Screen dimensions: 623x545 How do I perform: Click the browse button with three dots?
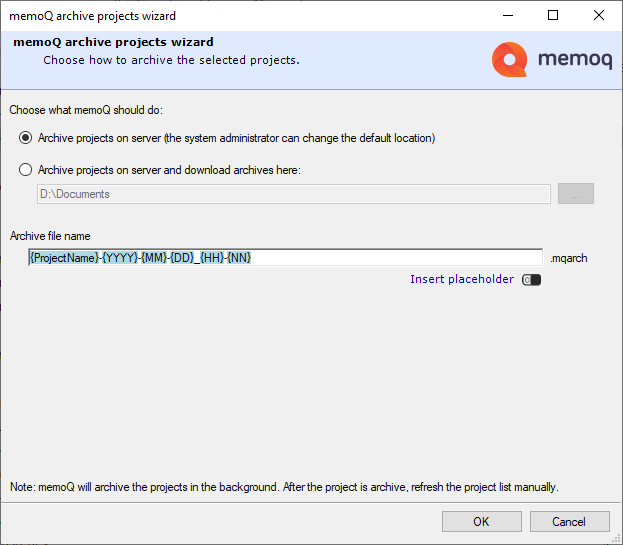click(575, 194)
